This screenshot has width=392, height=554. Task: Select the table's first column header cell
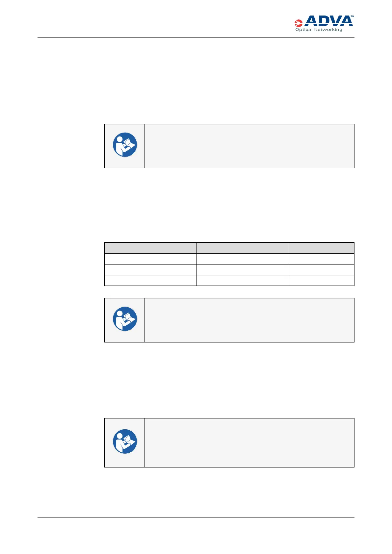(x=150, y=248)
